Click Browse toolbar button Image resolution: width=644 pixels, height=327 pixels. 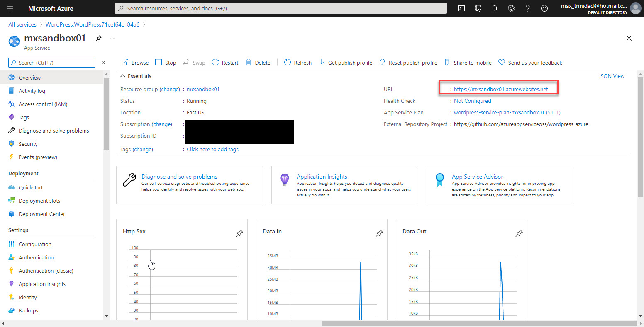[x=135, y=63]
